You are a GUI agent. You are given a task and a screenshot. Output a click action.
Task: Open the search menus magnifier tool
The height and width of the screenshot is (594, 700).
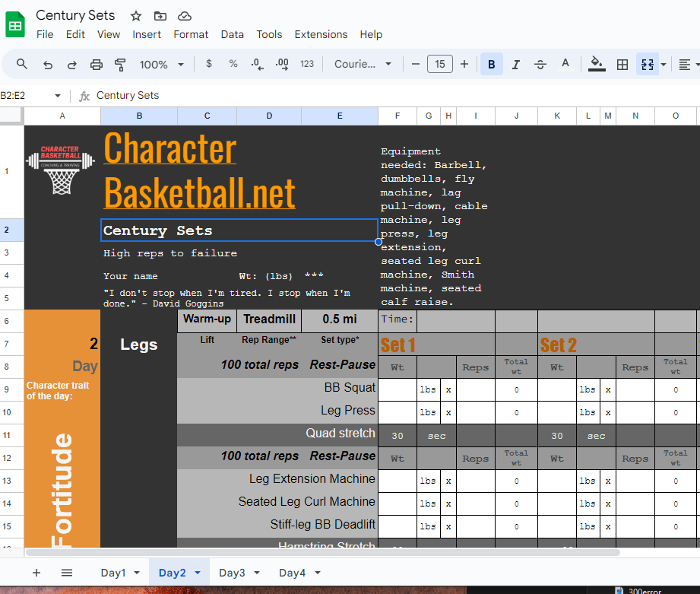tap(22, 65)
